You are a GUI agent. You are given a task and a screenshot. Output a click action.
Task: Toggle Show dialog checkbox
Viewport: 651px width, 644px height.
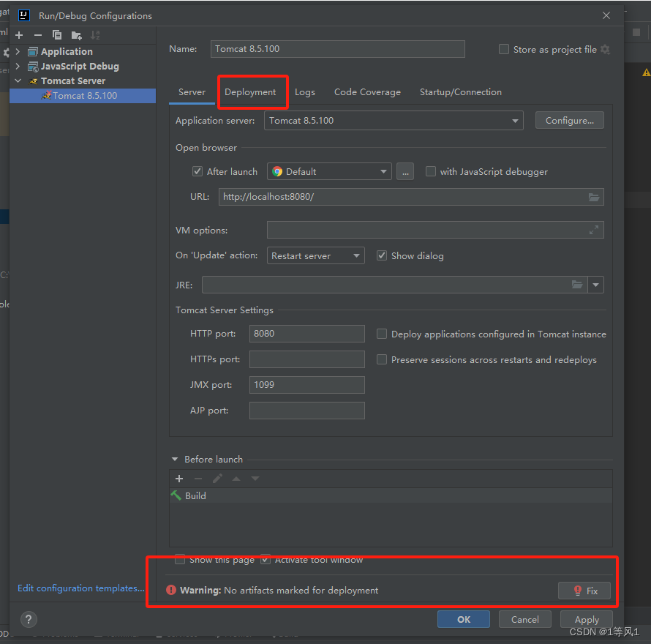(382, 255)
